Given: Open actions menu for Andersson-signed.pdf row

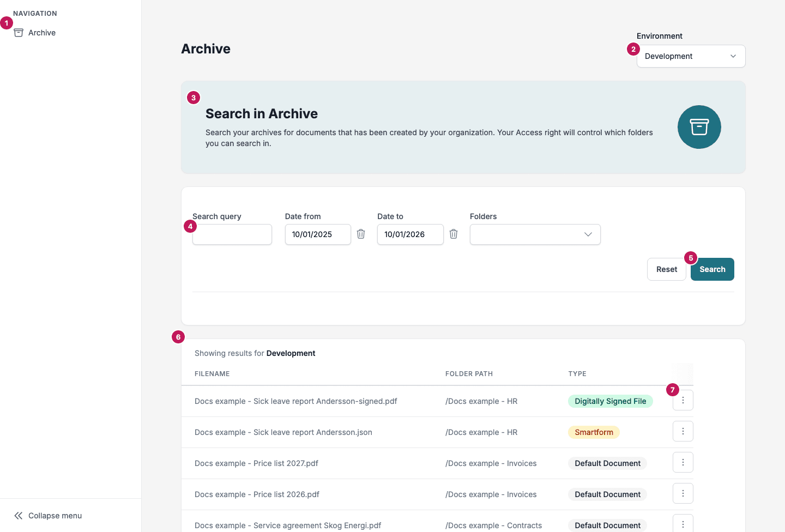Looking at the screenshot, I should (x=683, y=400).
